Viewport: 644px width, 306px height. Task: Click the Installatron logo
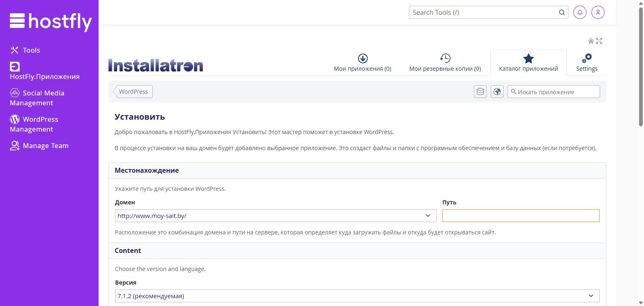point(156,65)
